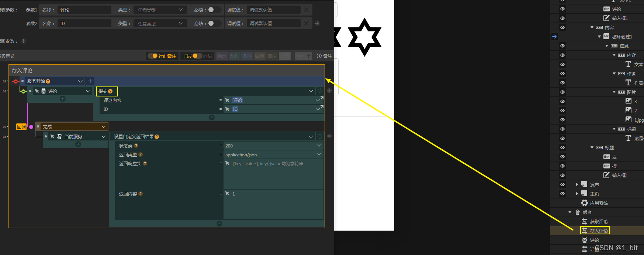644x255 pixels.
Task: Hide the 图片 layer with eye icon
Action: coord(562,92)
